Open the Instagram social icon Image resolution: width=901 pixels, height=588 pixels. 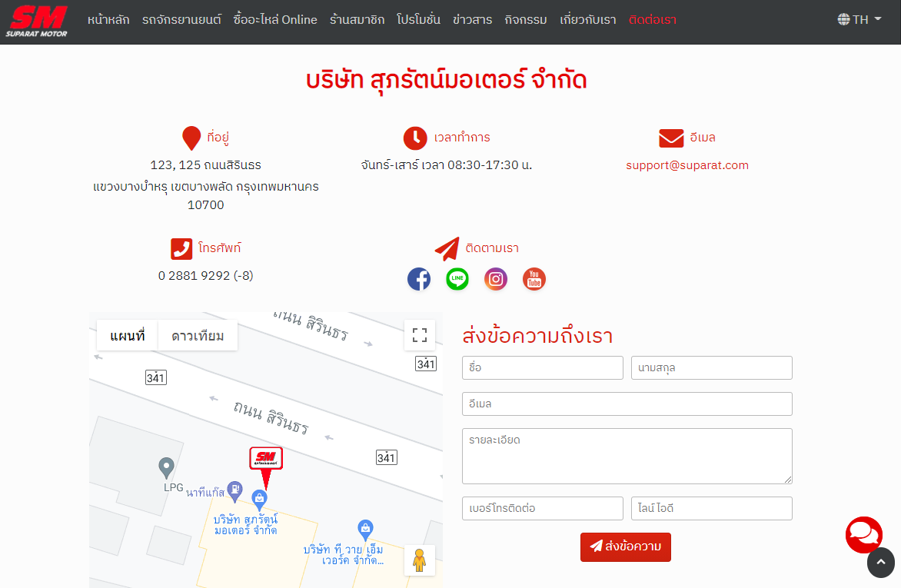point(496,279)
